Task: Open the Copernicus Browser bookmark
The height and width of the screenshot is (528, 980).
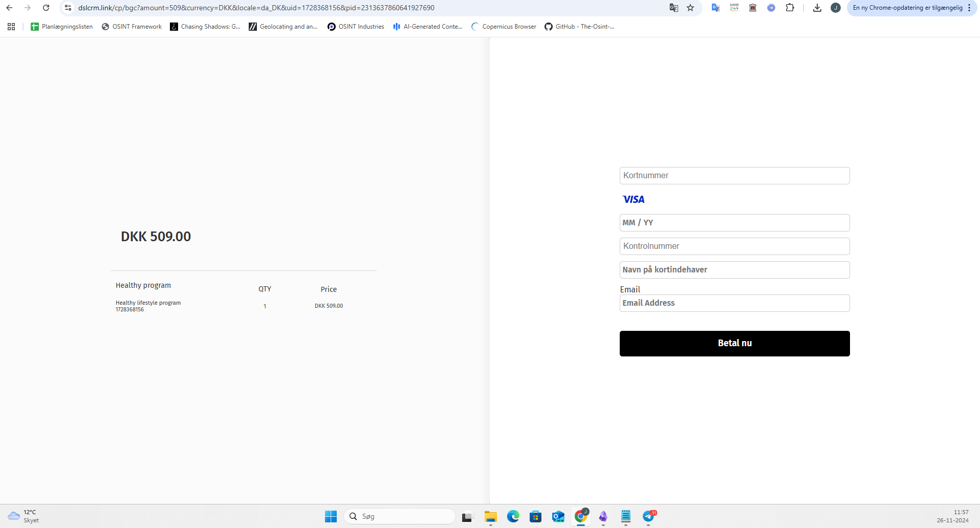Action: tap(504, 27)
